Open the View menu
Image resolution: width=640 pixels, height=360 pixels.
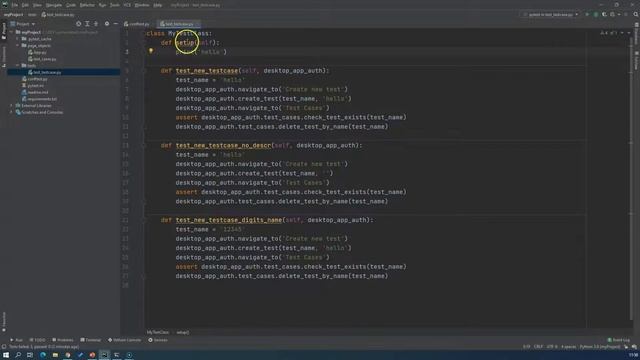[37, 5]
